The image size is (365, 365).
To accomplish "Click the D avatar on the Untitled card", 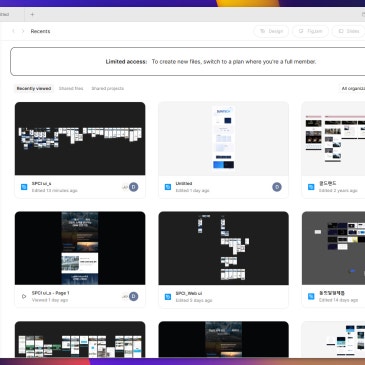I will pyautogui.click(x=277, y=187).
